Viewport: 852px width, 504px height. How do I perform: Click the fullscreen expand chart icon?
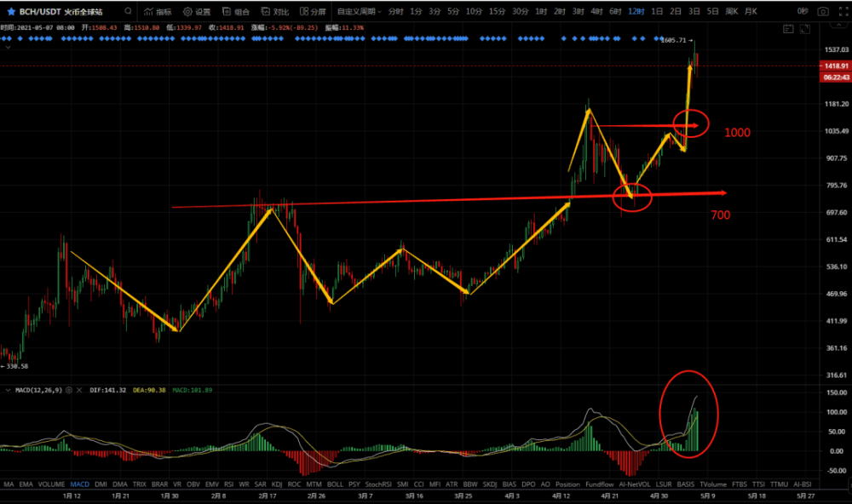(805, 29)
